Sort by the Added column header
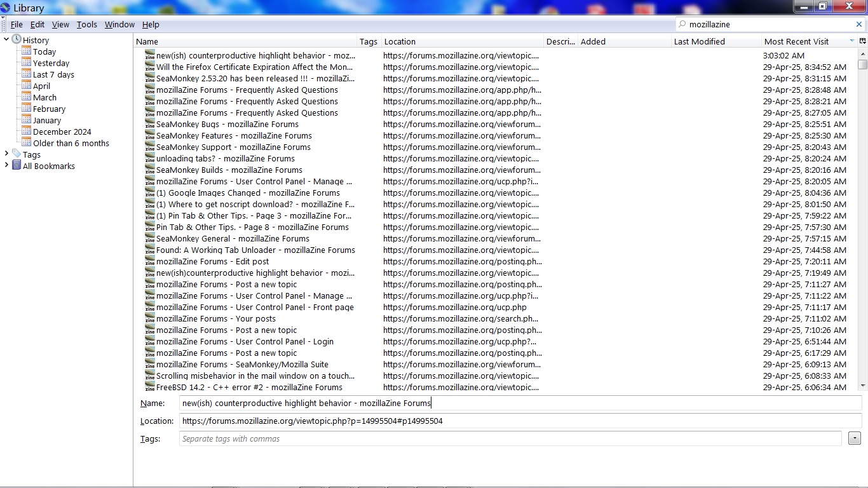Viewport: 868px width, 488px height. (624, 41)
